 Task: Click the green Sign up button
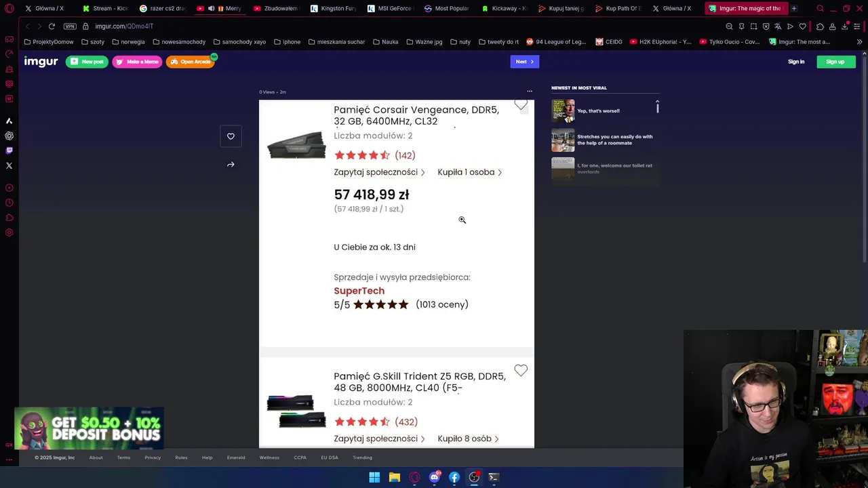(x=835, y=62)
